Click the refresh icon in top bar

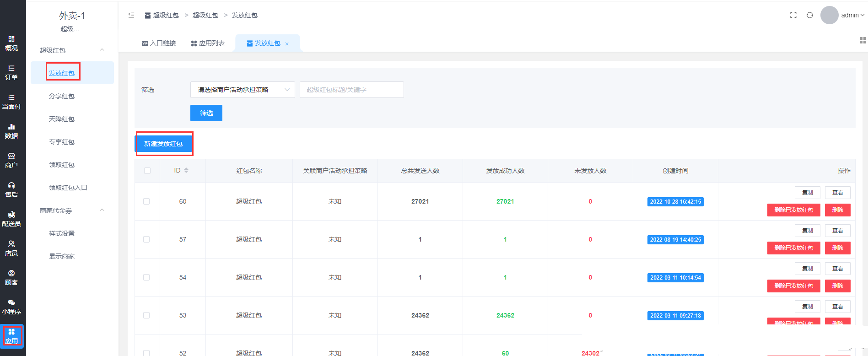[809, 15]
